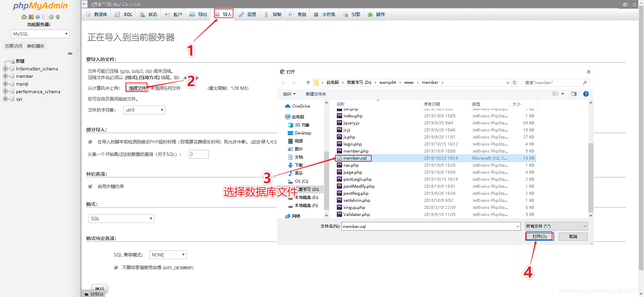Toggle the preview pane icon in dialog

click(574, 94)
